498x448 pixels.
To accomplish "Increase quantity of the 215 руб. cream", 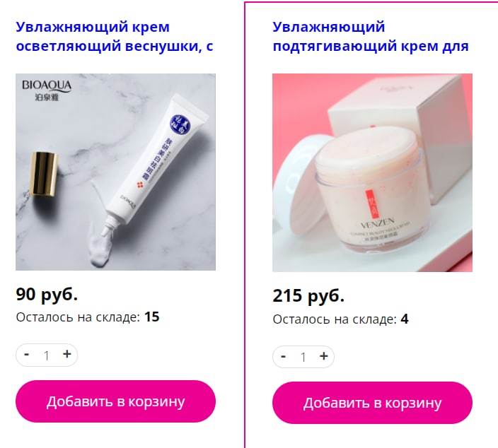I will tap(323, 357).
